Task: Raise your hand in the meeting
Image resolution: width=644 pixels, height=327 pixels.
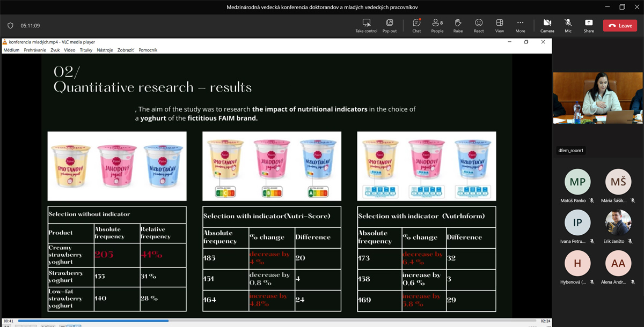Action: tap(458, 25)
